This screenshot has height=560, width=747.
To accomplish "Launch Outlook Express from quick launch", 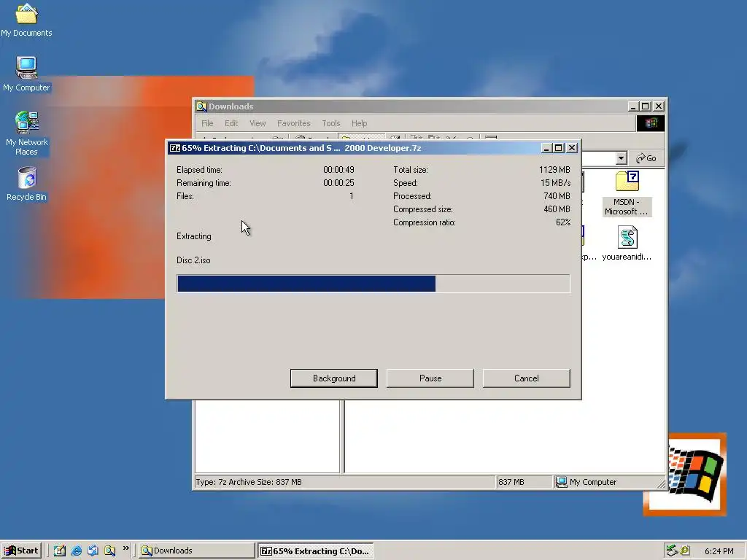I will coord(93,551).
